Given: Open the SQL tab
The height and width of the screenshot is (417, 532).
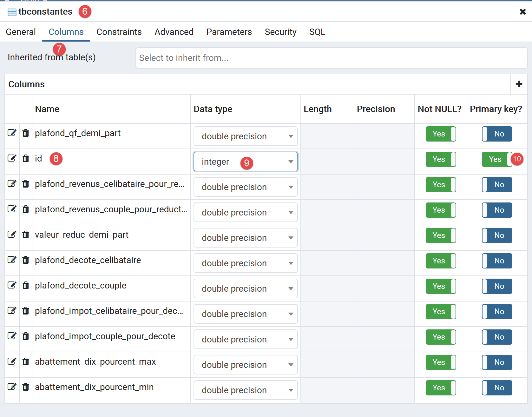Looking at the screenshot, I should point(317,32).
